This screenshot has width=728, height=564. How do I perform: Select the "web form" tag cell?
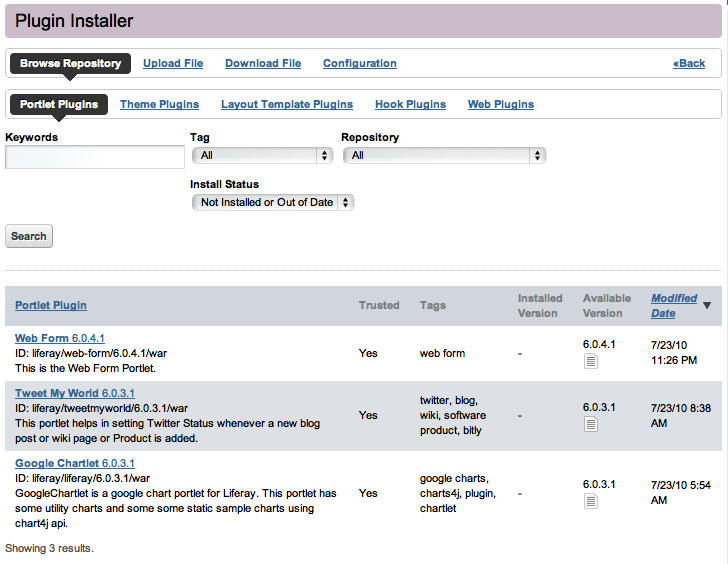442,353
